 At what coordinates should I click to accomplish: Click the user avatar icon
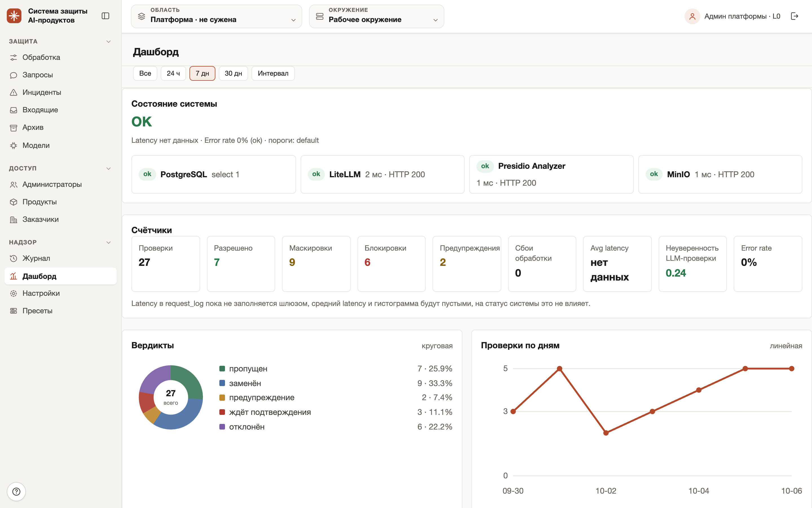[692, 16]
